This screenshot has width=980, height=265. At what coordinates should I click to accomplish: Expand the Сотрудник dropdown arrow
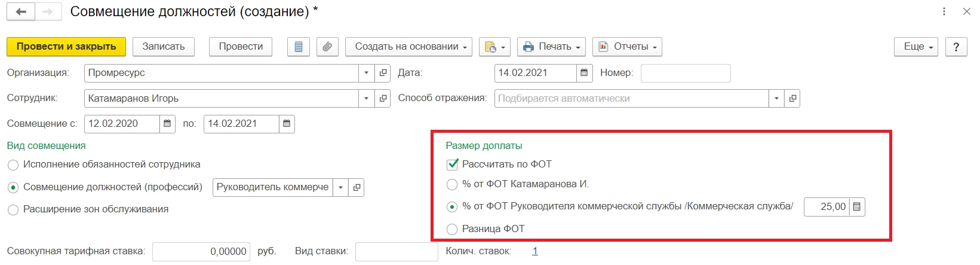[367, 98]
